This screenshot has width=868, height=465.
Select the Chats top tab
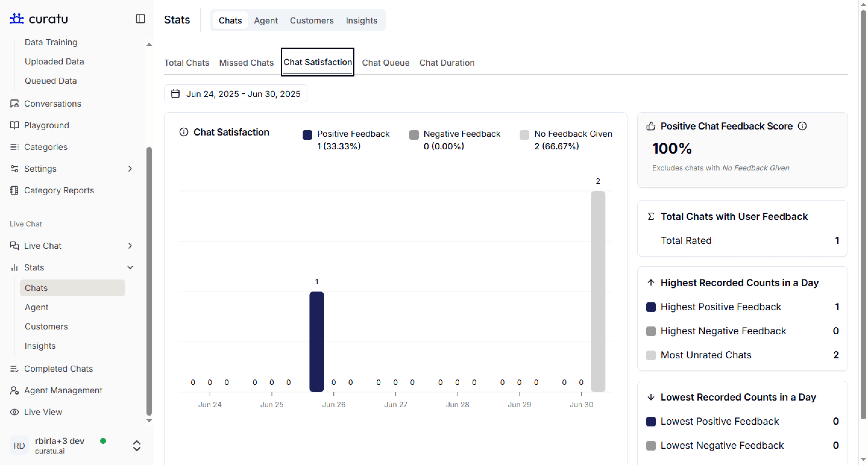[230, 20]
